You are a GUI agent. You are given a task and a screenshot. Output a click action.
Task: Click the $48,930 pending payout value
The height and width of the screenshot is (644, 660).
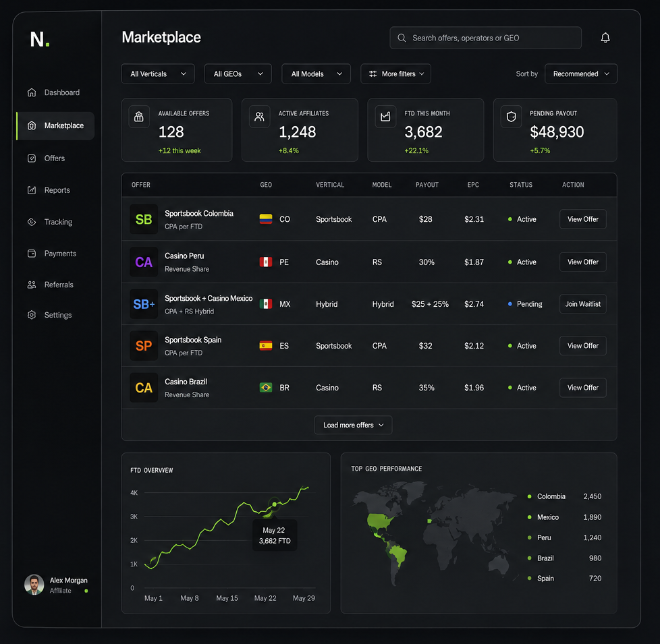coord(557,132)
